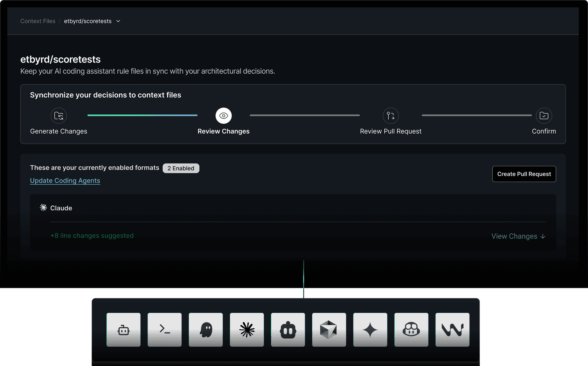Select the Review Changes eye step
This screenshot has width=588, height=366.
click(224, 116)
